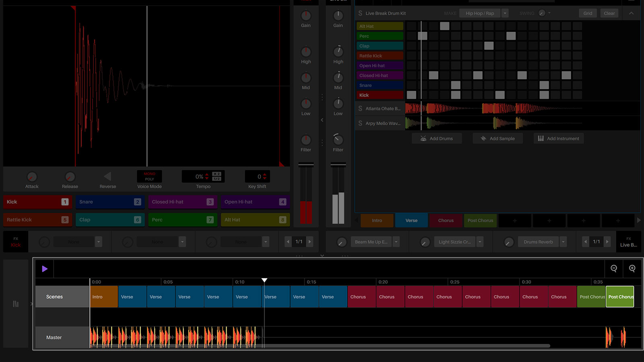644x362 pixels.
Task: Select the Chorus scene button
Action: coord(446,220)
